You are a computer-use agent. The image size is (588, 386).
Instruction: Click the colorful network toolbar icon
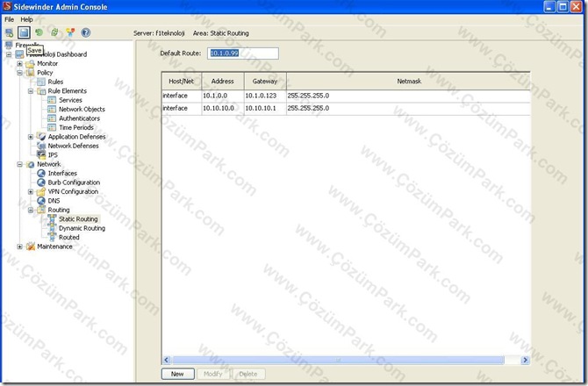70,32
